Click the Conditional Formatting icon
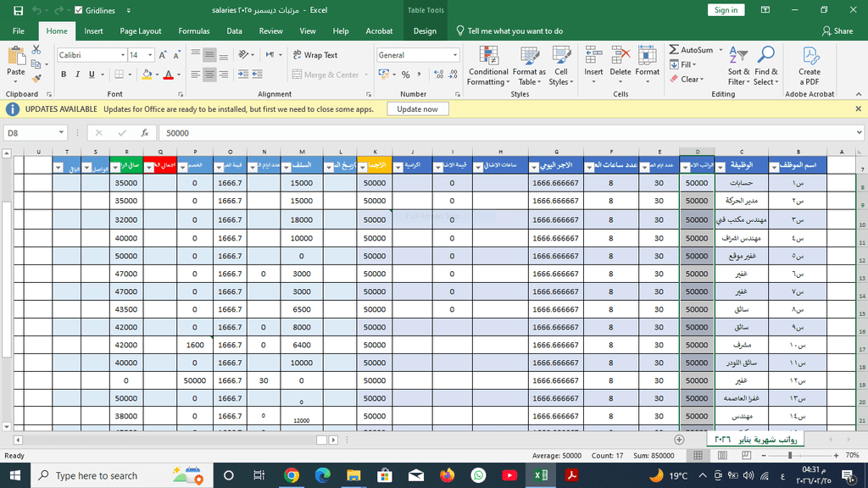The height and width of the screenshot is (488, 868). click(488, 58)
